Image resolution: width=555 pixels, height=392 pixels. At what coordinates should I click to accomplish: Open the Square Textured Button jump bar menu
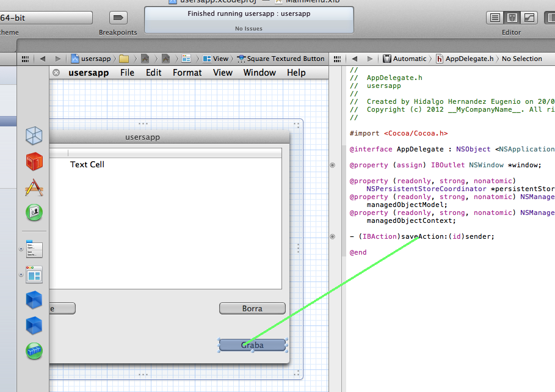tap(281, 59)
